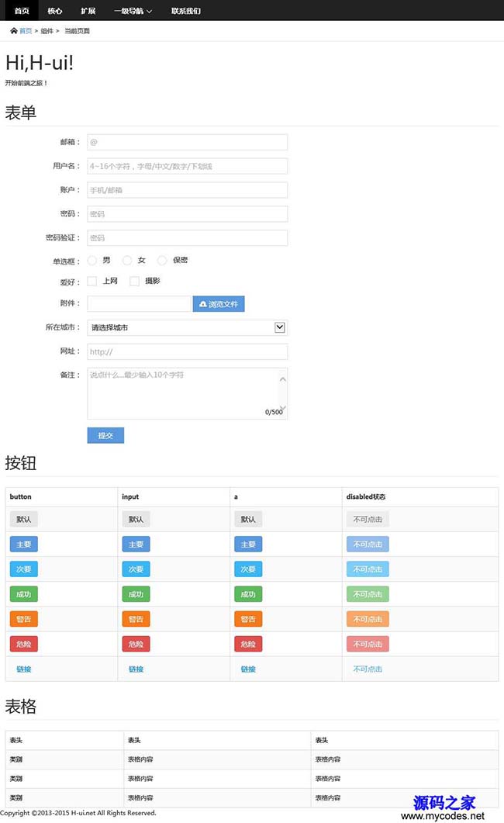Click the 首页 breadcrumb link

26,31
